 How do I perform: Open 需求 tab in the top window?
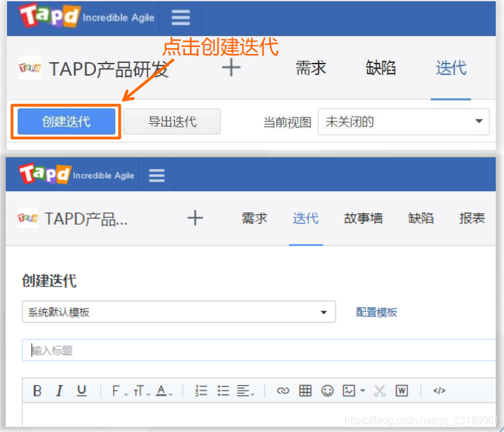(x=311, y=68)
